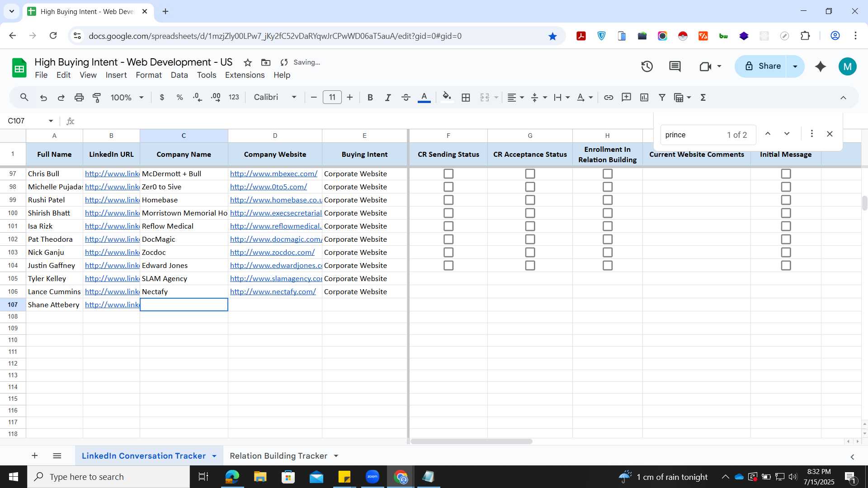Go to previous find result
Image resolution: width=868 pixels, height=488 pixels.
(x=768, y=134)
